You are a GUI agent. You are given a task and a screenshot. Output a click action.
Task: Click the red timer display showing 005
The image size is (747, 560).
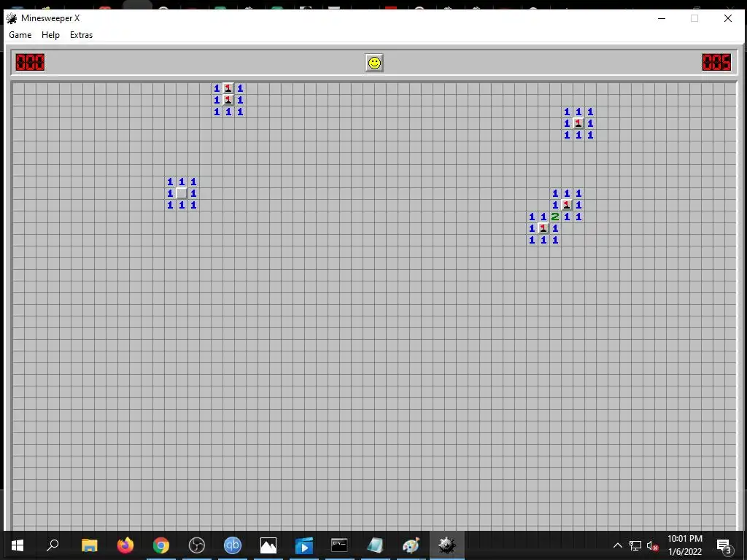716,63
